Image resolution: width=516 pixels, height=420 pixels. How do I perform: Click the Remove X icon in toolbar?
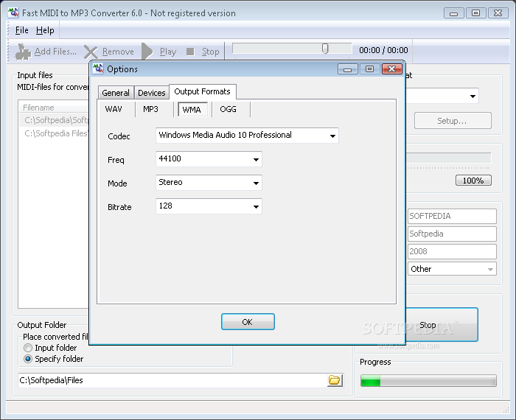pyautogui.click(x=91, y=52)
